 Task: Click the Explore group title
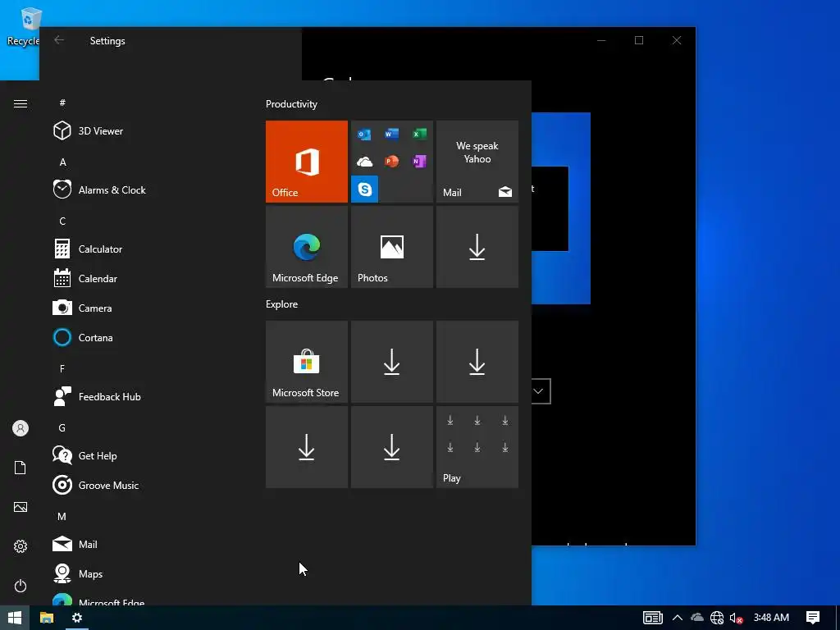tap(282, 304)
